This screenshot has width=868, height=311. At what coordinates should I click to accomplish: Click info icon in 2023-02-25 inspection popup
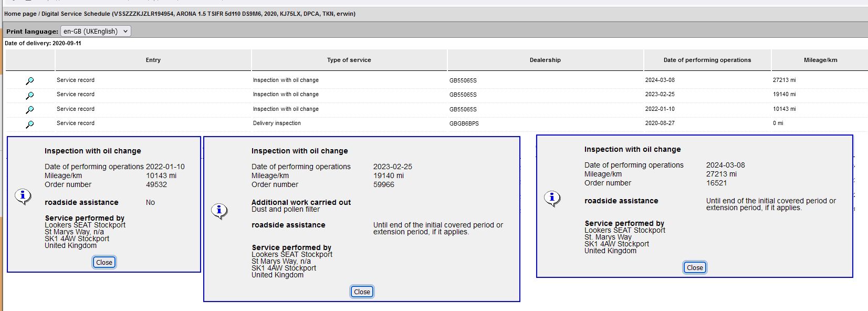click(x=219, y=211)
